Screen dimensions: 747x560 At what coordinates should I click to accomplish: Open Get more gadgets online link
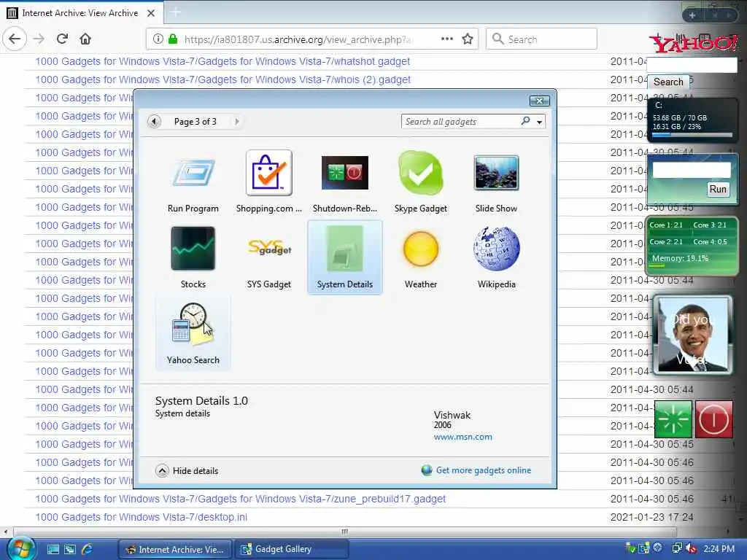[483, 470]
